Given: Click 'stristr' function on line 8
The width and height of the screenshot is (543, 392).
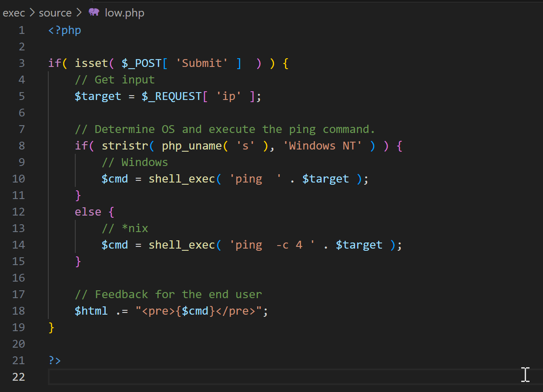Looking at the screenshot, I should [125, 146].
